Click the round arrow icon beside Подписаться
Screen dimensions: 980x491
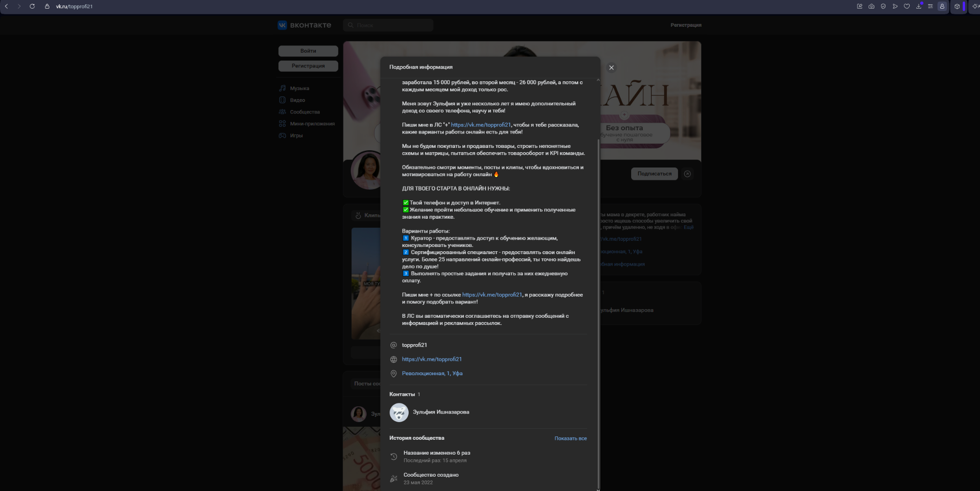pyautogui.click(x=687, y=174)
